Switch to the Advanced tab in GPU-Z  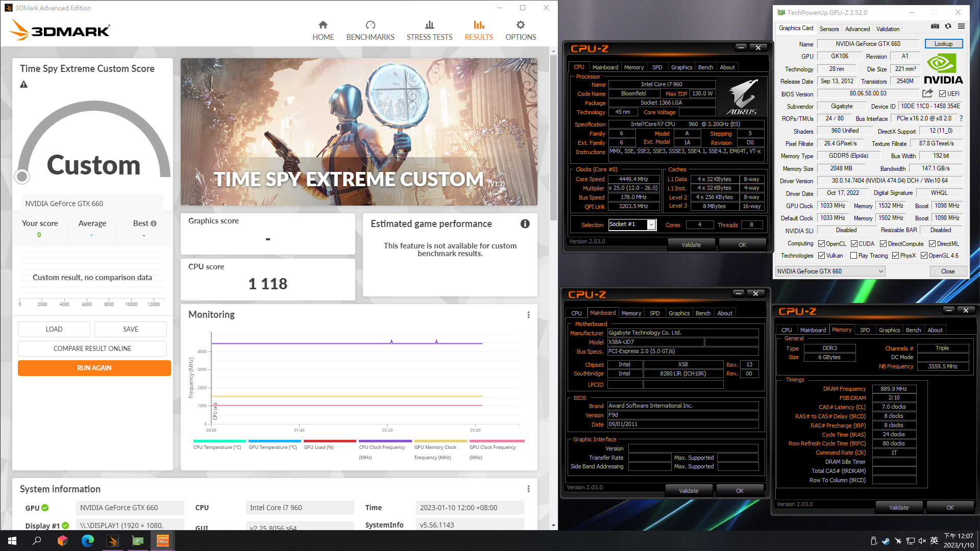coord(857,29)
